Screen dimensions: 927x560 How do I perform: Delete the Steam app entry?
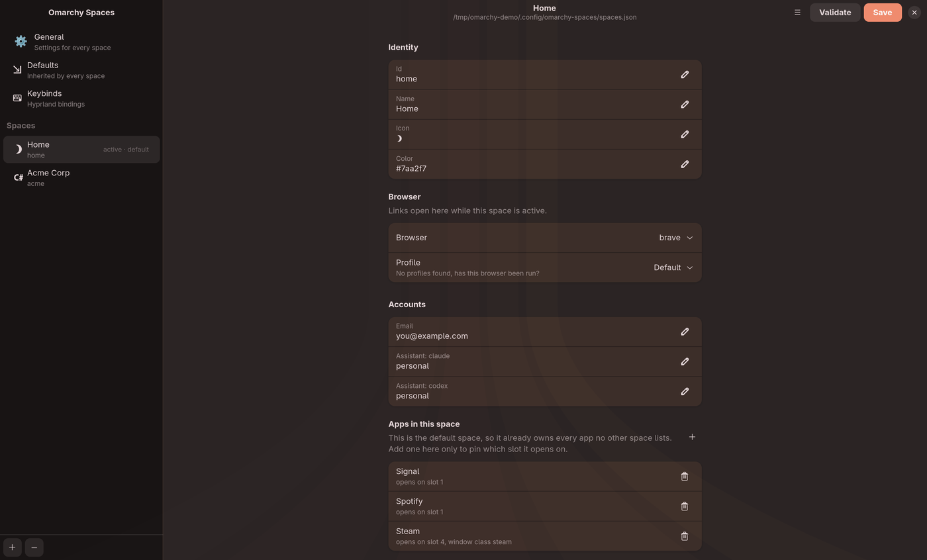[685, 536]
